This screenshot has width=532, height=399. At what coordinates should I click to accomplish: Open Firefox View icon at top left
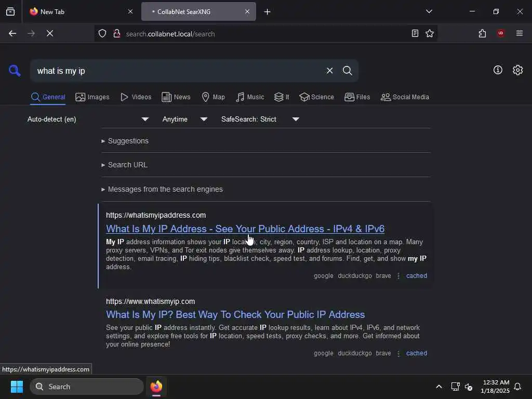[10, 11]
